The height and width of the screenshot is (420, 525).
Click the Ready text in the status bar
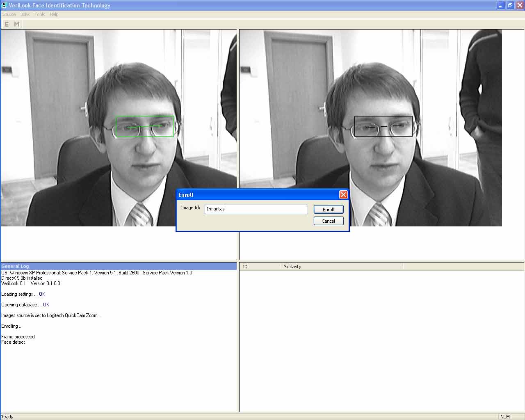pos(7,416)
